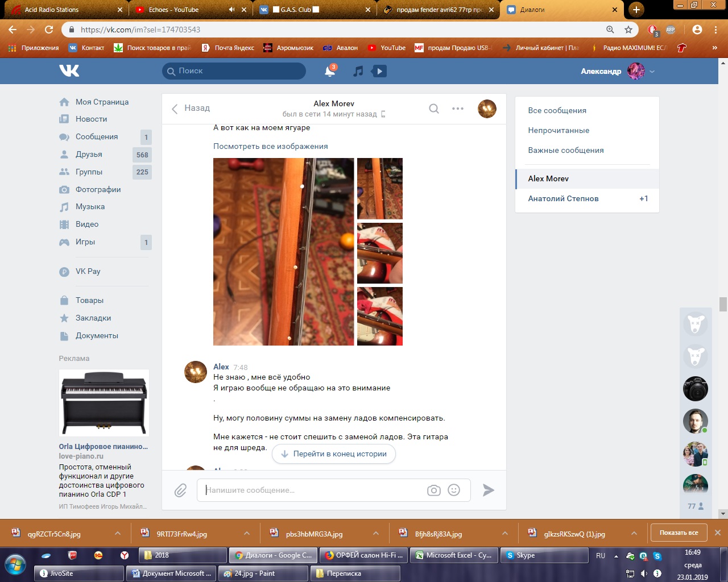The height and width of the screenshot is (582, 728).
Task: Open Закладки in sidebar
Action: (x=93, y=318)
